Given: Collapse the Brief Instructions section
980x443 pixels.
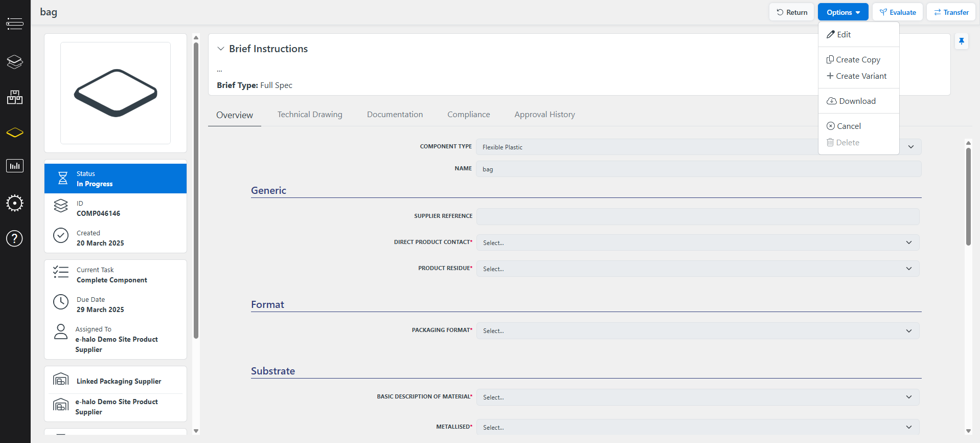Looking at the screenshot, I should tap(221, 49).
